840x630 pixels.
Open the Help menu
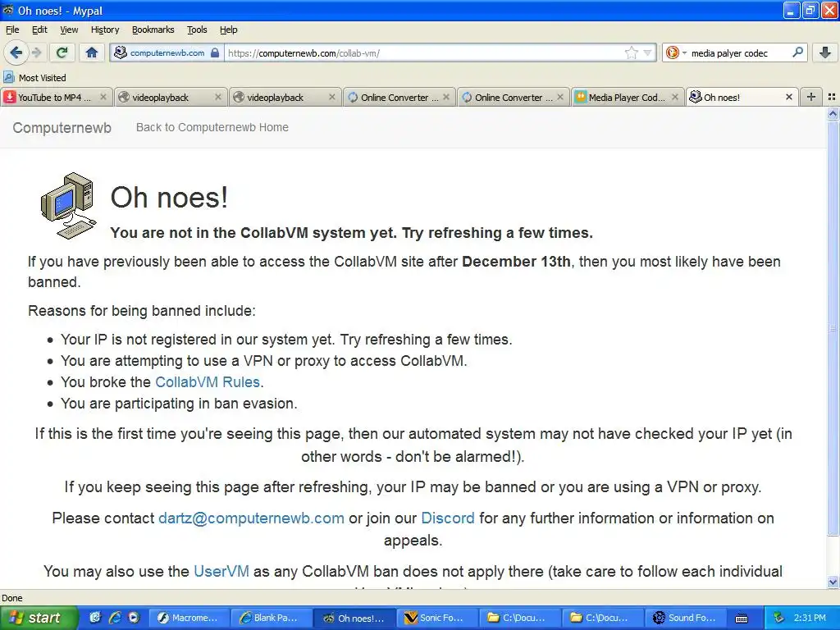click(x=228, y=30)
